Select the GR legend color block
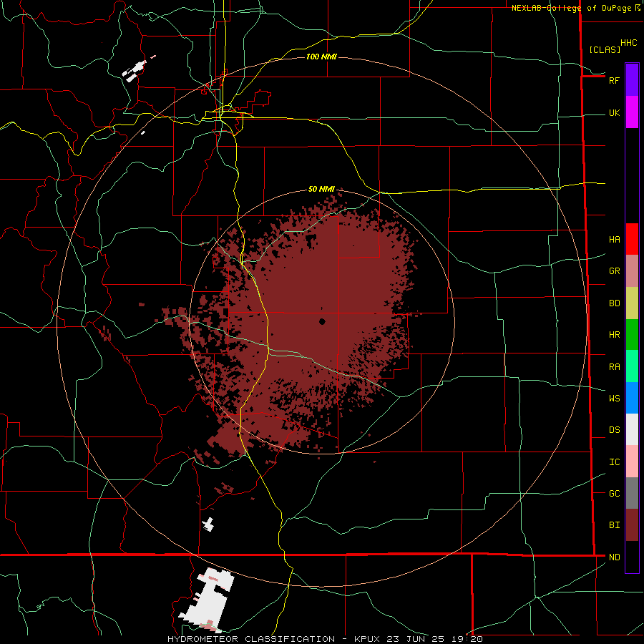 coord(632,271)
